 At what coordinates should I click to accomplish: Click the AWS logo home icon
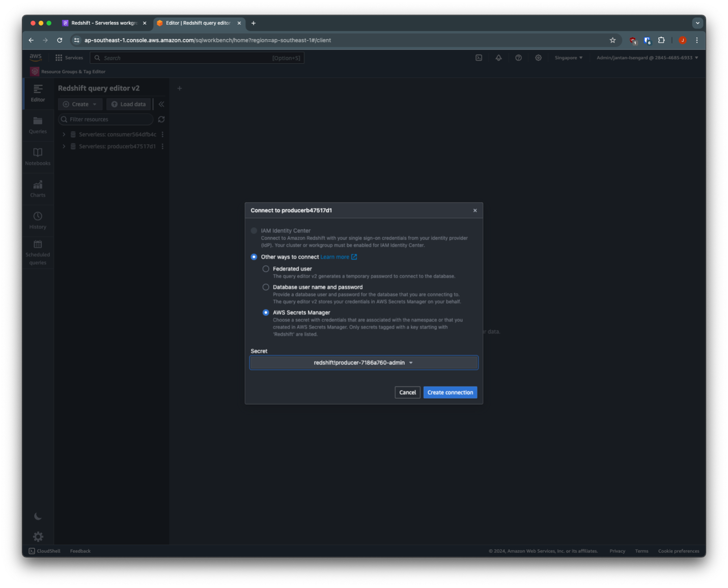(36, 58)
